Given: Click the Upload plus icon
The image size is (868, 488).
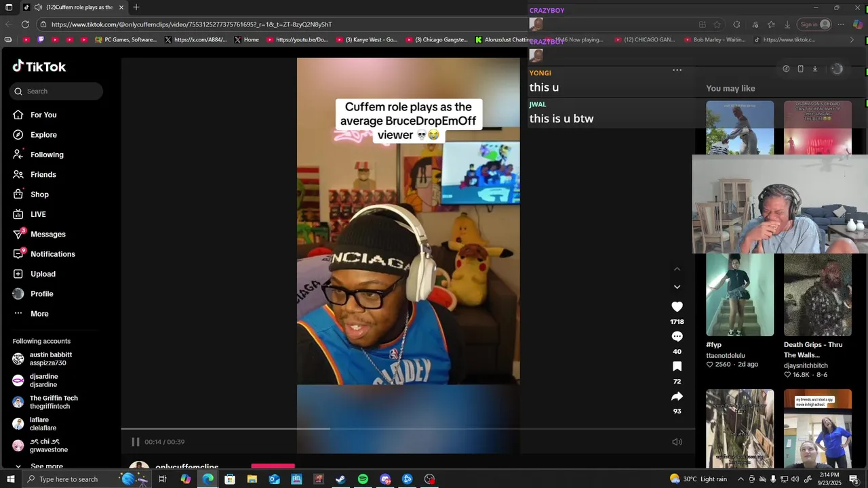Looking at the screenshot, I should coord(18,274).
